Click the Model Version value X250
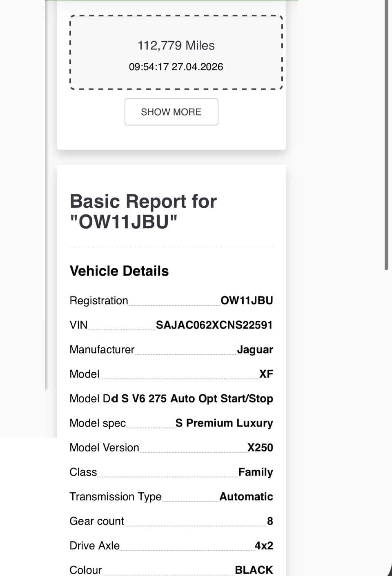Screen dimensions: 392x576 coord(260,447)
